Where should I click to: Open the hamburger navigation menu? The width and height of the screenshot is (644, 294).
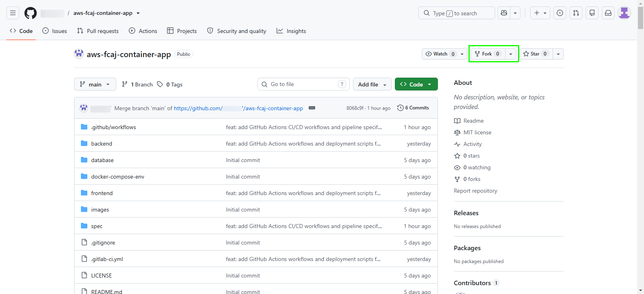point(13,13)
